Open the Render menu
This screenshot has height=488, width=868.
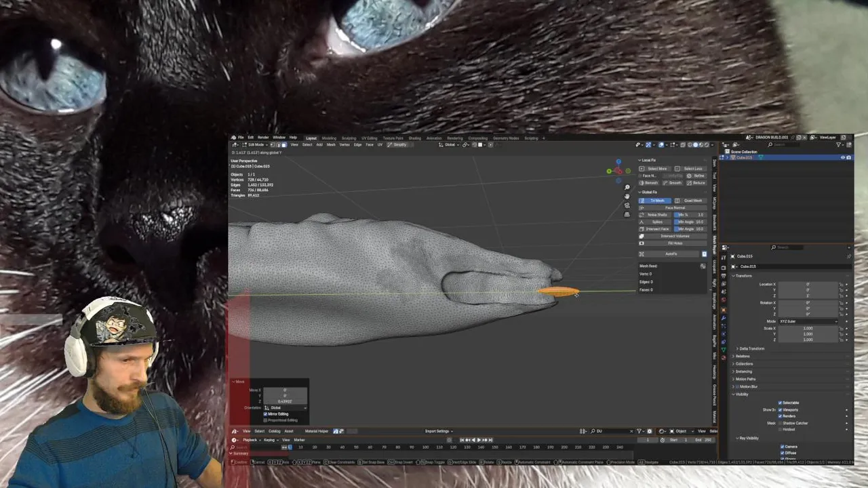[x=263, y=138]
